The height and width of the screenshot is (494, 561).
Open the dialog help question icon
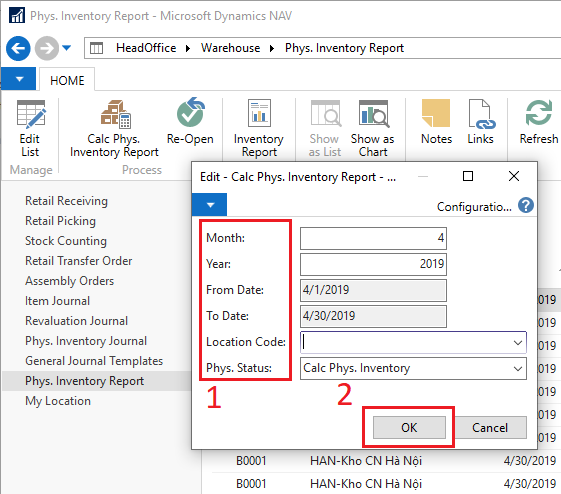pos(526,206)
